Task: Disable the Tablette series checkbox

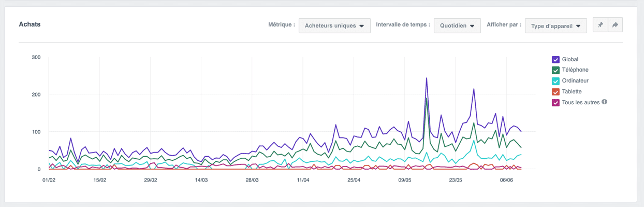Action: click(555, 92)
